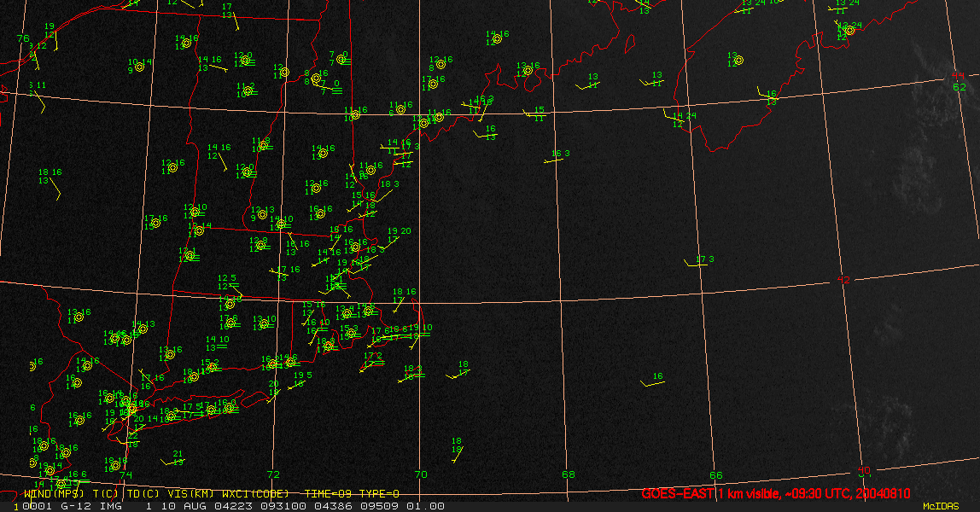Click the GOES-EAST 1 km visible caption
The height and width of the screenshot is (512, 980).
click(775, 493)
